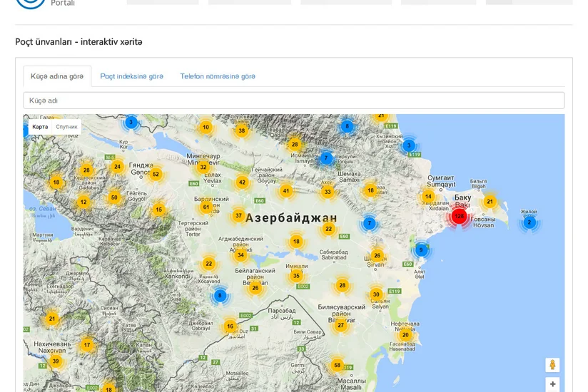Open the 30 cluster near Salyan
Viewport: 588px width, 392px height.
point(376,294)
